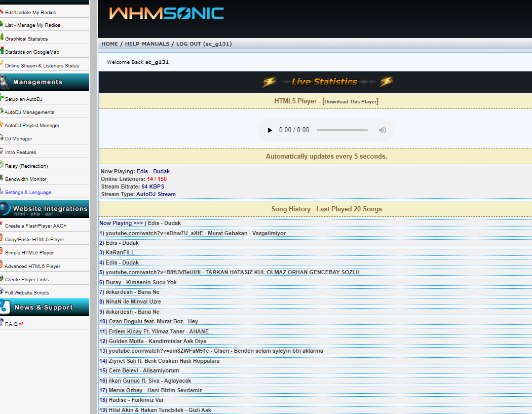The width and height of the screenshot is (532, 414).
Task: Click the Live Statistics banner
Action: [327, 82]
